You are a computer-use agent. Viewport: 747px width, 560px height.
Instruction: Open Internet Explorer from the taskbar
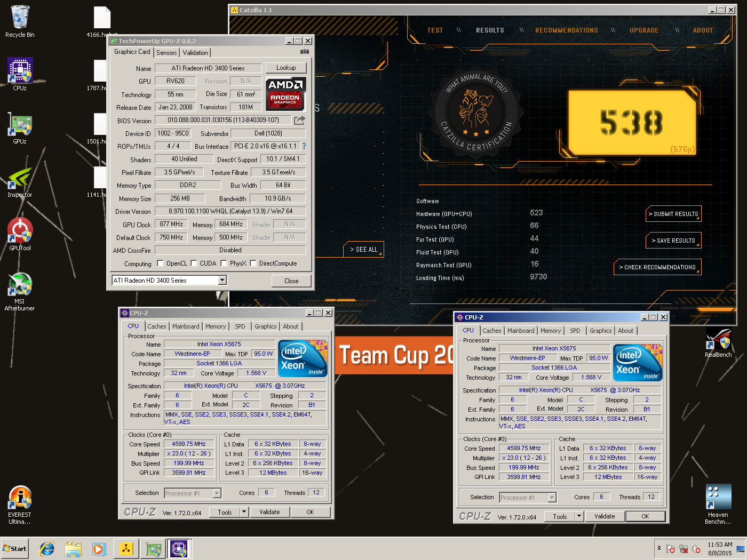[47, 548]
